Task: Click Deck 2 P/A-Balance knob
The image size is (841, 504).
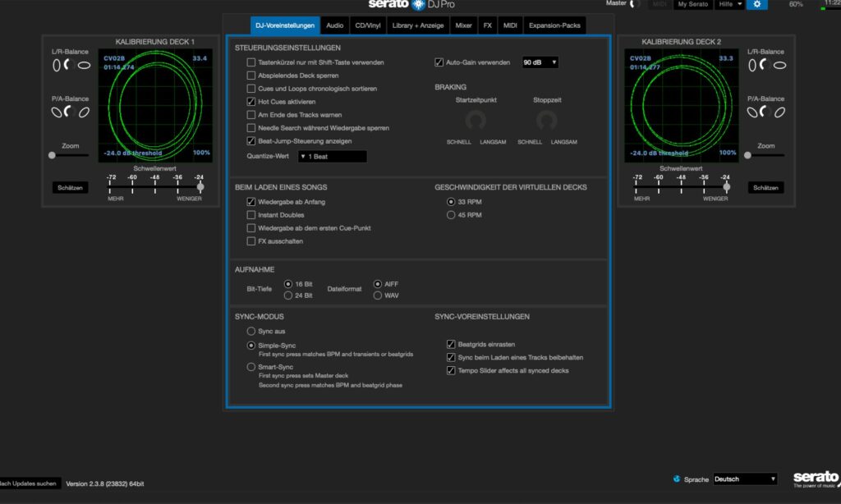Action: (765, 112)
